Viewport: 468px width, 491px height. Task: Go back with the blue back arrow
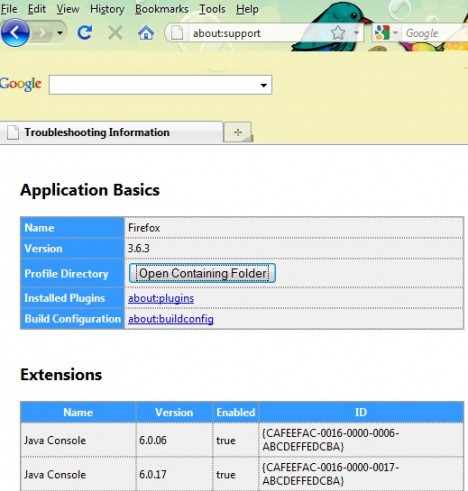(x=15, y=33)
